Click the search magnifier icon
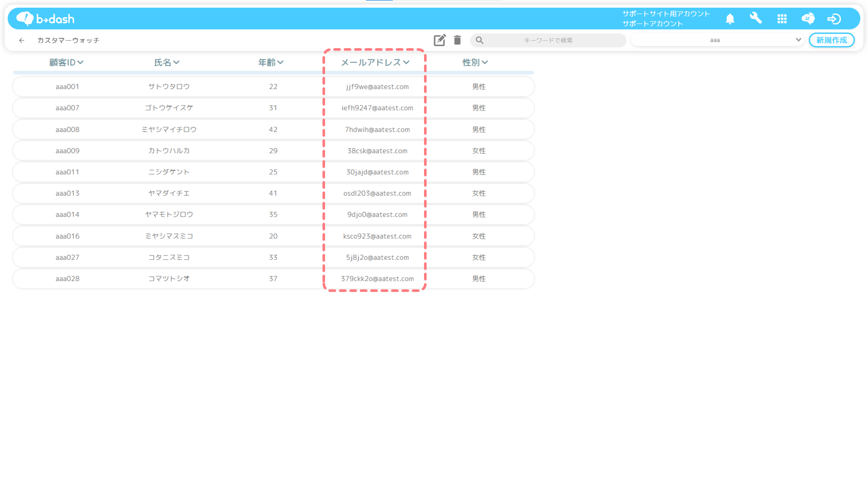Screen dimensions: 868x488 pos(480,40)
